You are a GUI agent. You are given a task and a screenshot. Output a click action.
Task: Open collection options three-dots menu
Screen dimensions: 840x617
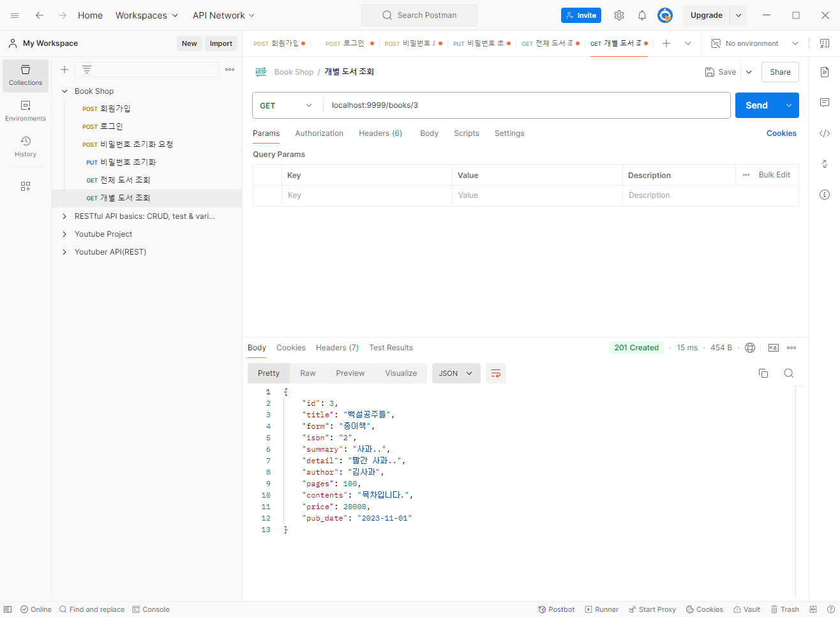coord(230,70)
